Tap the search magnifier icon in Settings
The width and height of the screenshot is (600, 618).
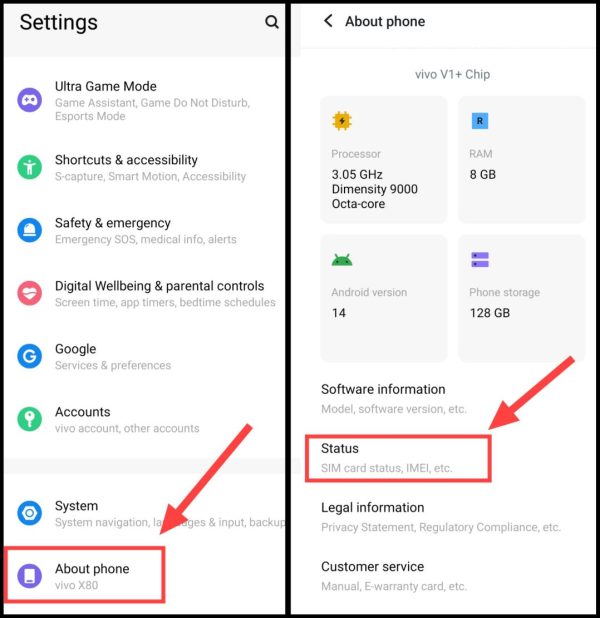[272, 22]
